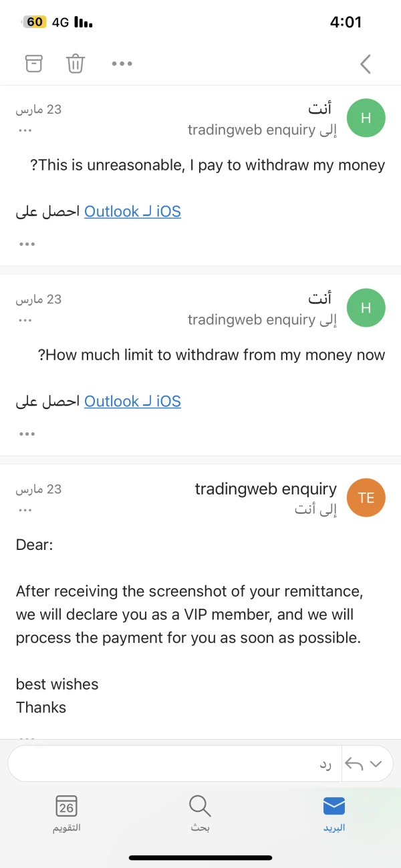401x868 pixels.
Task: Delete the conversation with trash icon
Action: point(76,63)
